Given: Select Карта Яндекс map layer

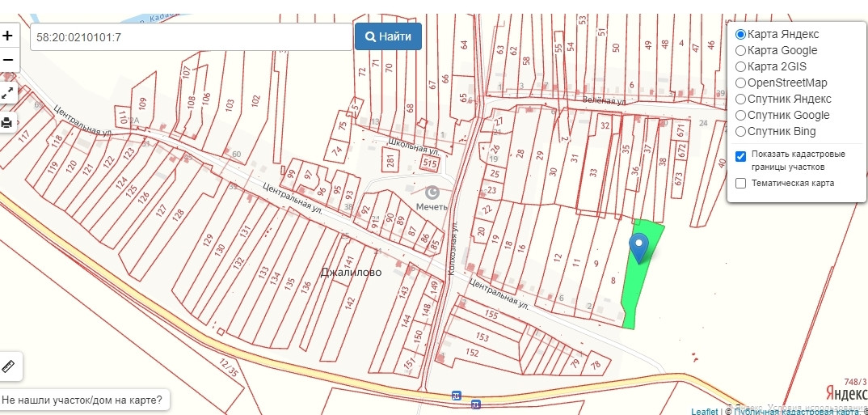Looking at the screenshot, I should (740, 34).
